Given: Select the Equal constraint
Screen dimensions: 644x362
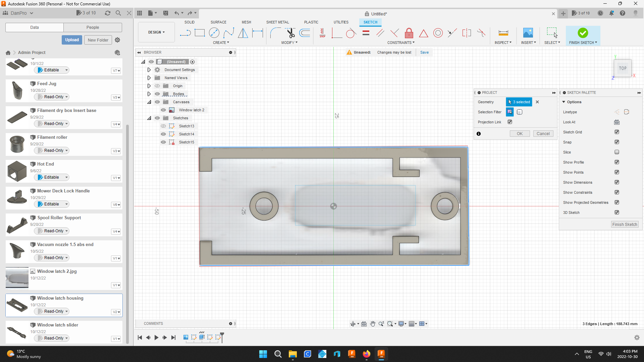Looking at the screenshot, I should pos(366,33).
